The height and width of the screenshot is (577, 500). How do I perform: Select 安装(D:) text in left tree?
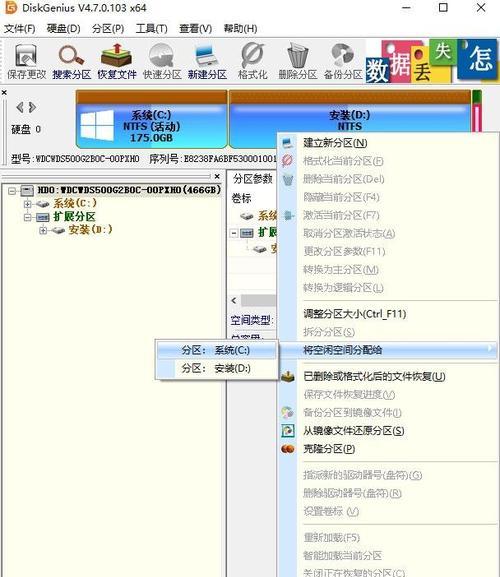tap(91, 230)
